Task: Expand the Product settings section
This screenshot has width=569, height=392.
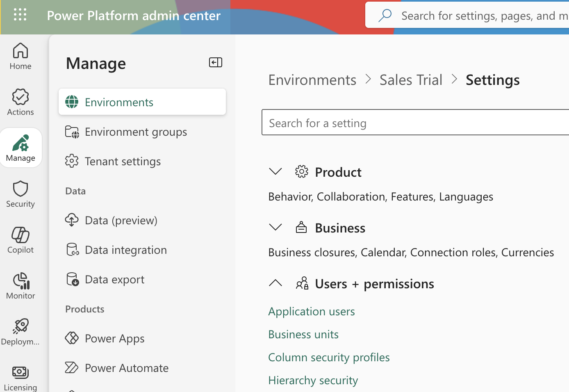Action: (x=275, y=172)
